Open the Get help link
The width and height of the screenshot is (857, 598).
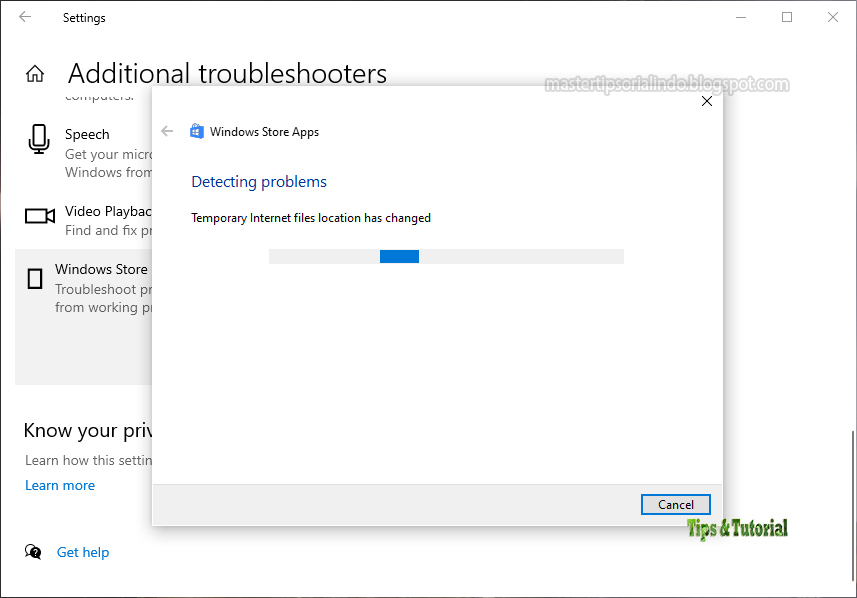[83, 552]
